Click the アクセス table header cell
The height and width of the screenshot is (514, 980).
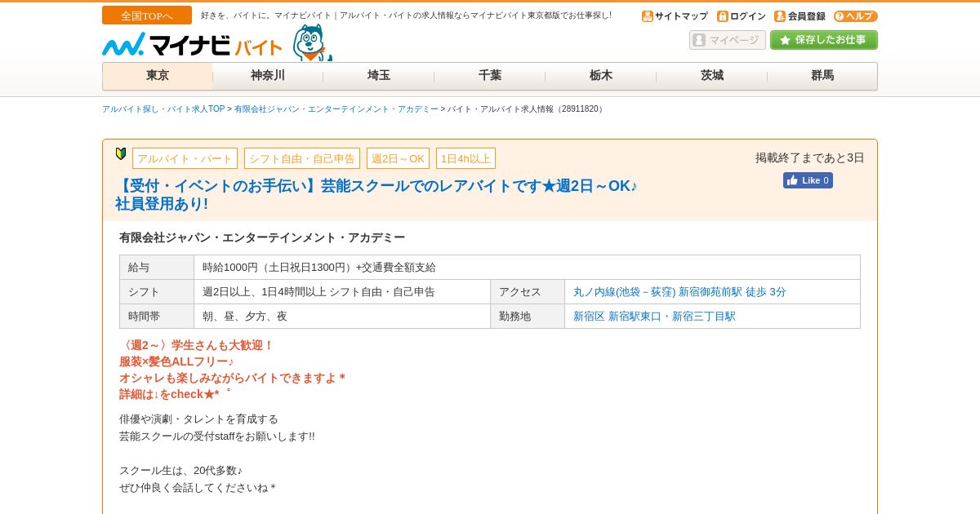click(528, 292)
